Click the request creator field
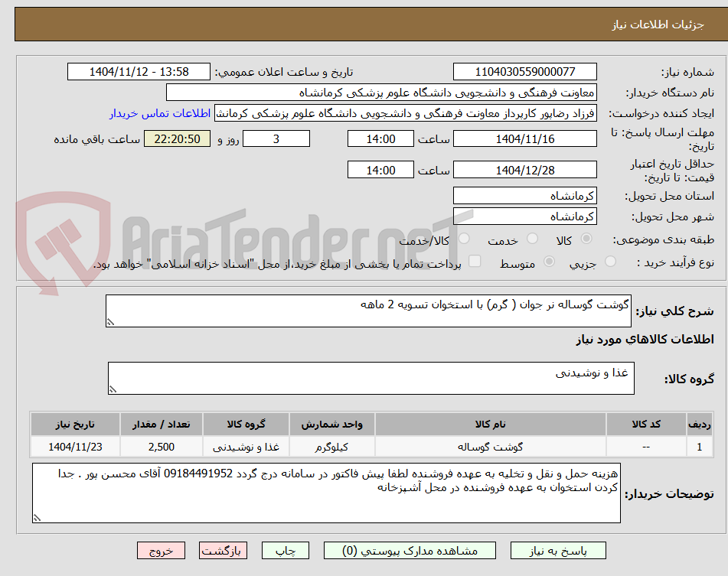This screenshot has height=576, width=728. pyautogui.click(x=405, y=113)
